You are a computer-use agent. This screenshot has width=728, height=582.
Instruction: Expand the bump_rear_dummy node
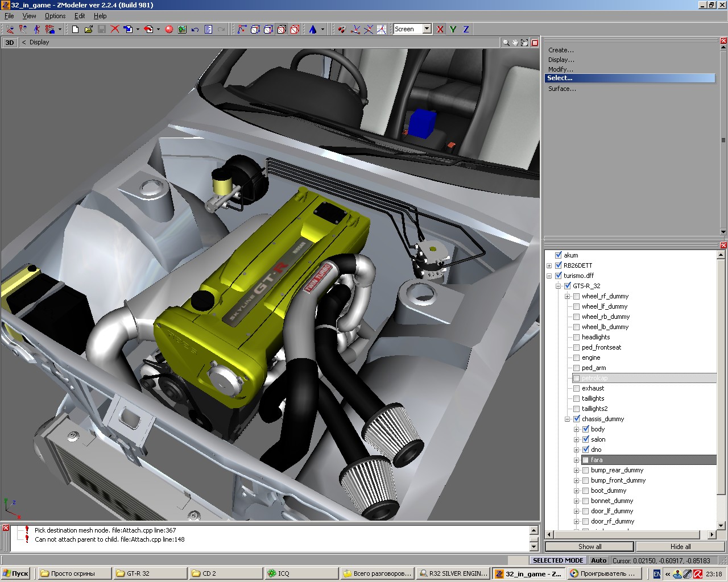(x=577, y=470)
